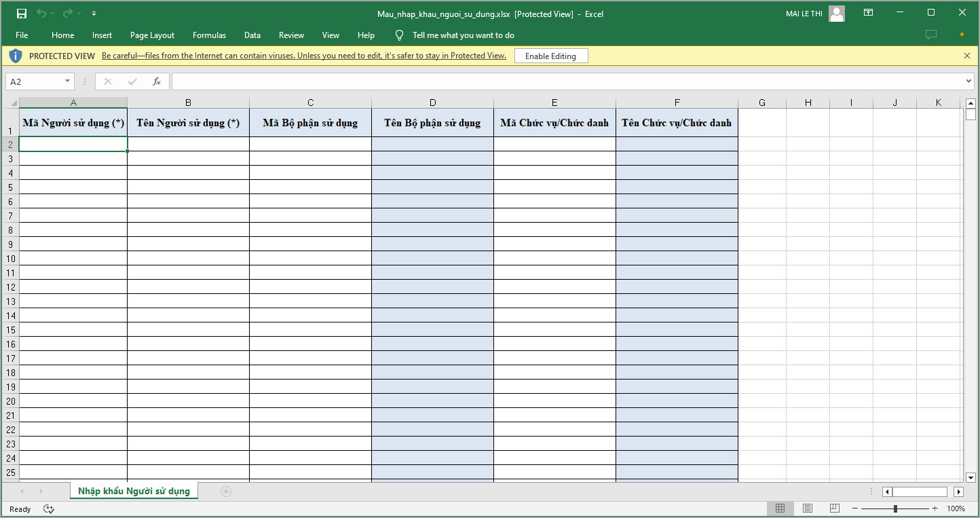Select the 'Mã Chức vụ/Chức danh' header cell
This screenshot has width=980, height=518.
coord(555,123)
